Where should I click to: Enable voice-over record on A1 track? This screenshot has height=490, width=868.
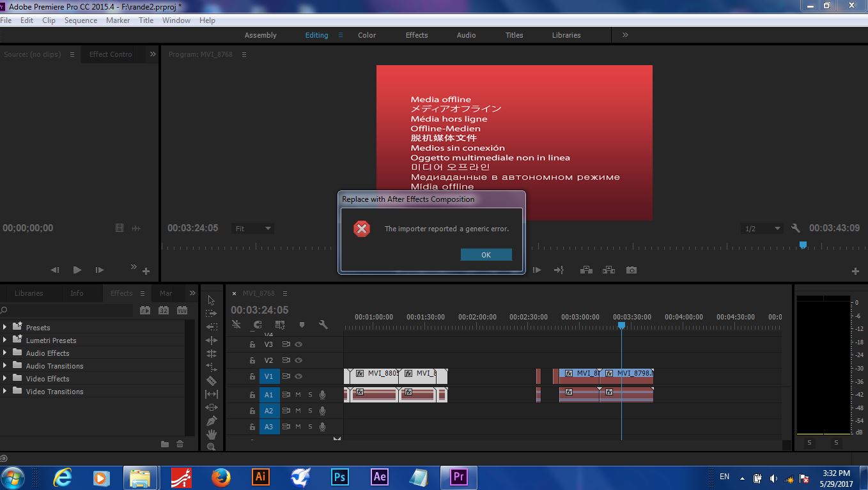tap(323, 395)
